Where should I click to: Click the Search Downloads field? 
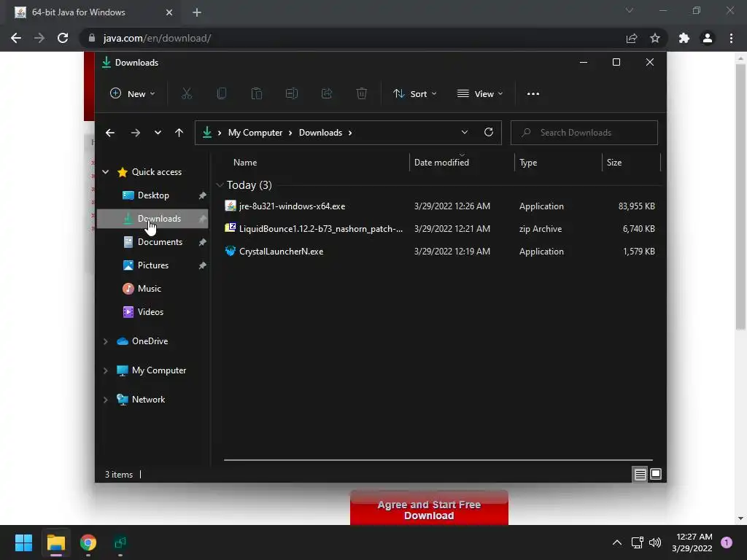tap(584, 133)
